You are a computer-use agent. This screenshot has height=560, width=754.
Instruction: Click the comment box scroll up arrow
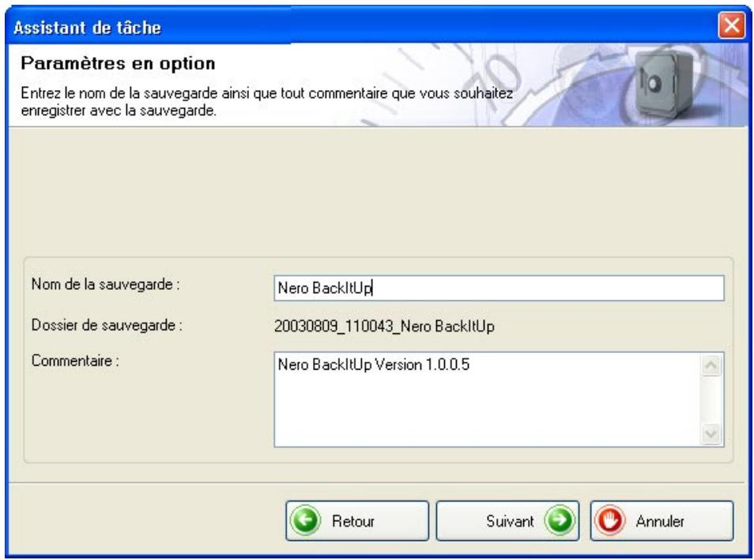pyautogui.click(x=711, y=366)
